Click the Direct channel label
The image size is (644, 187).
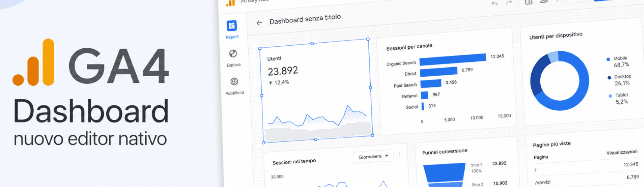point(410,74)
